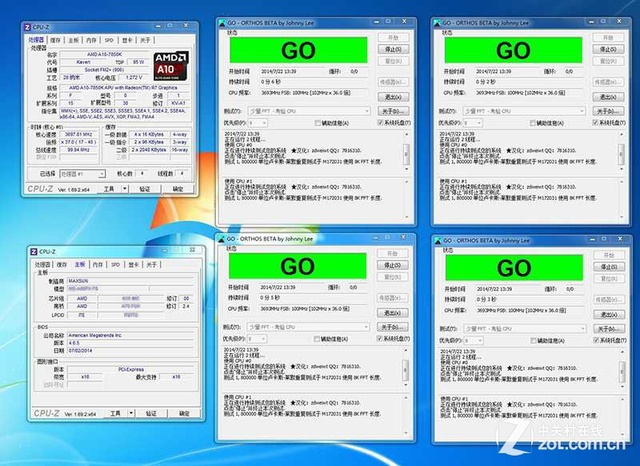Image resolution: width=640 pixels, height=466 pixels.
Task: Switch to 内存 tab in CPU-Z mainboard window
Action: click(98, 265)
